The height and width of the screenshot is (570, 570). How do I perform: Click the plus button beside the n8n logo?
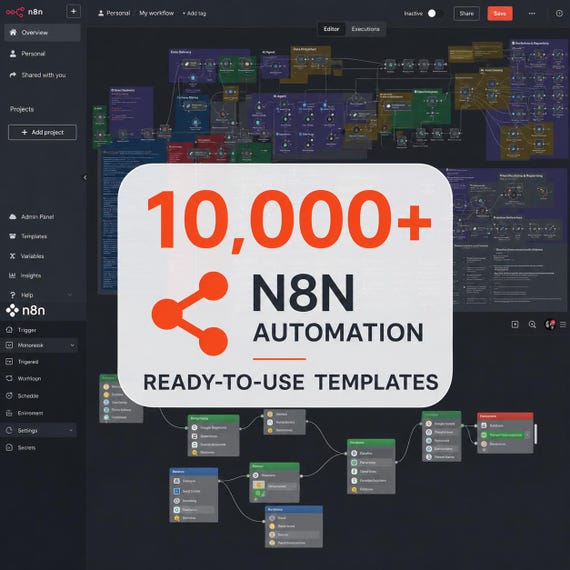point(73,12)
